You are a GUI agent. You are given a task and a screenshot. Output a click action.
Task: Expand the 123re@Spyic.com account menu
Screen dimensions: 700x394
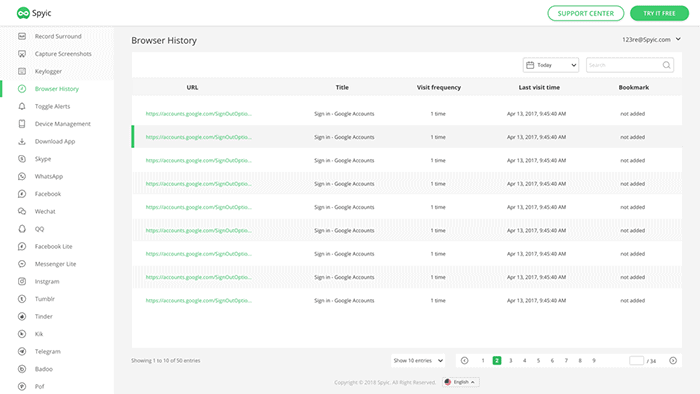point(651,39)
